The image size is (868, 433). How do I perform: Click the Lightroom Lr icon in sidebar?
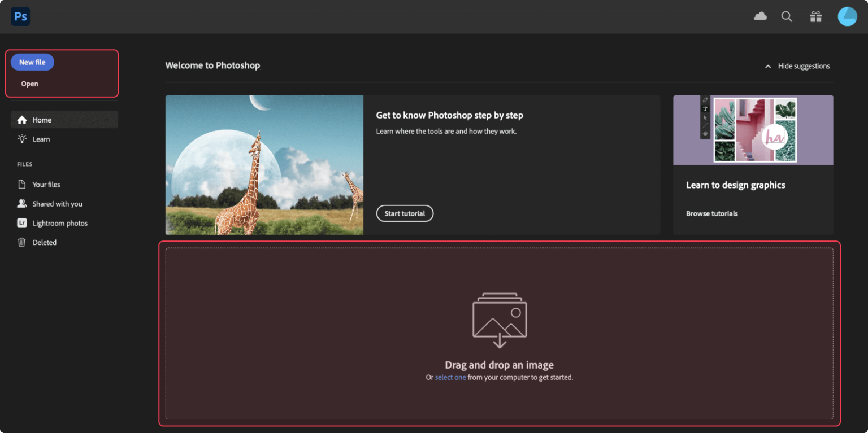click(22, 223)
